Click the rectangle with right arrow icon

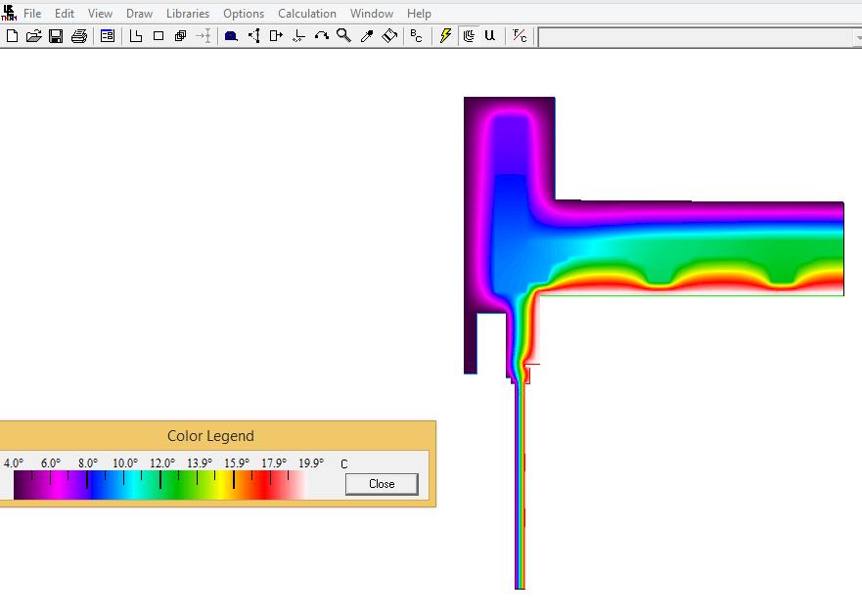pyautogui.click(x=276, y=36)
